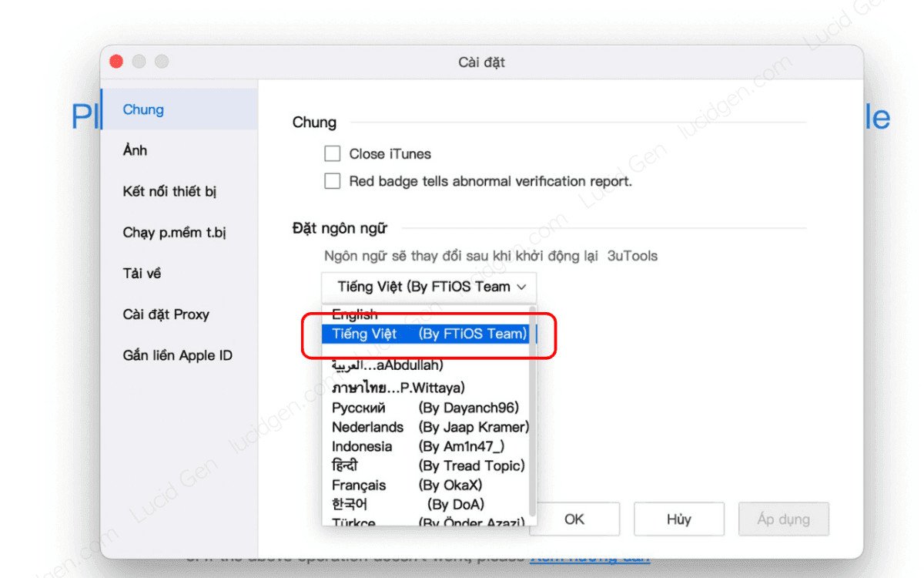Select Русский (By Dayanch96) language
Screen dimensions: 924x578
426,408
